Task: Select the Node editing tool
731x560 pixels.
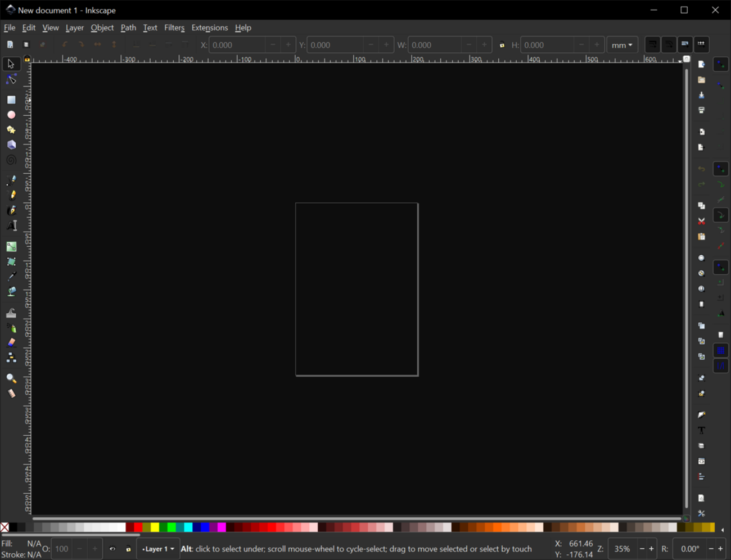Action: click(x=11, y=80)
